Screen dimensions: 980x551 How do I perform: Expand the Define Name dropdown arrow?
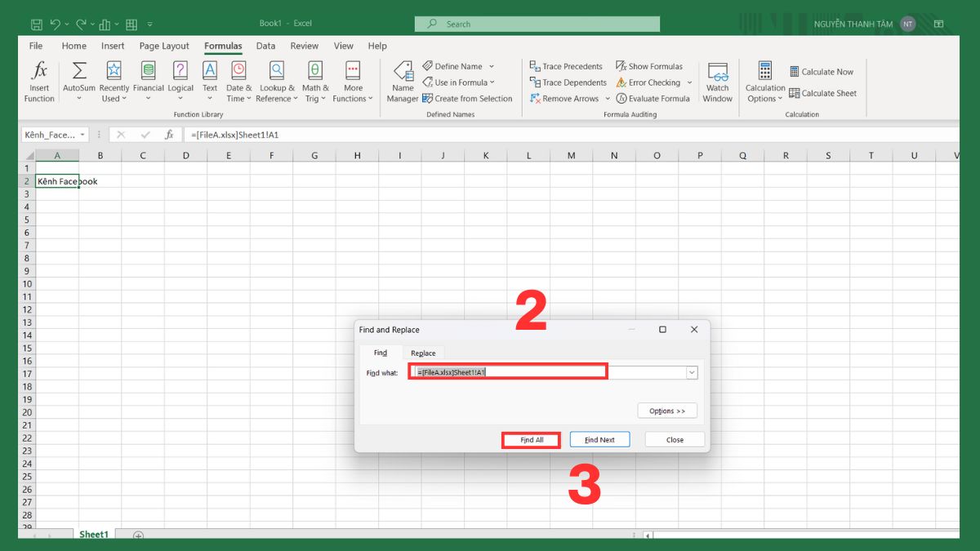[x=492, y=66]
